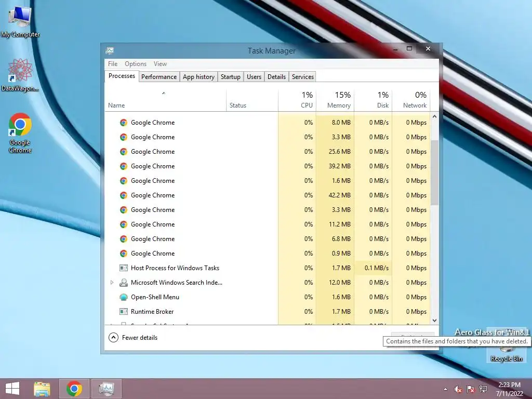The height and width of the screenshot is (399, 532).
Task: Open My Computer desktop icon
Action: [20, 21]
